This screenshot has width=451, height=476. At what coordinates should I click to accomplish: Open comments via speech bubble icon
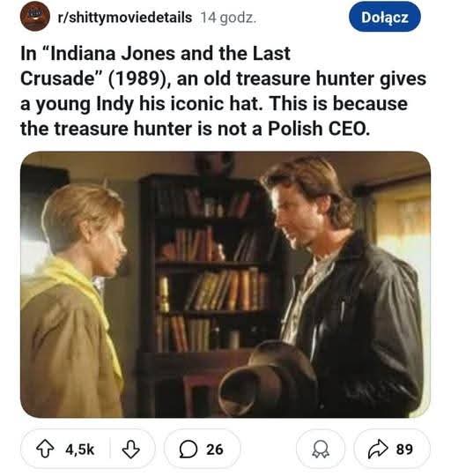(188, 450)
